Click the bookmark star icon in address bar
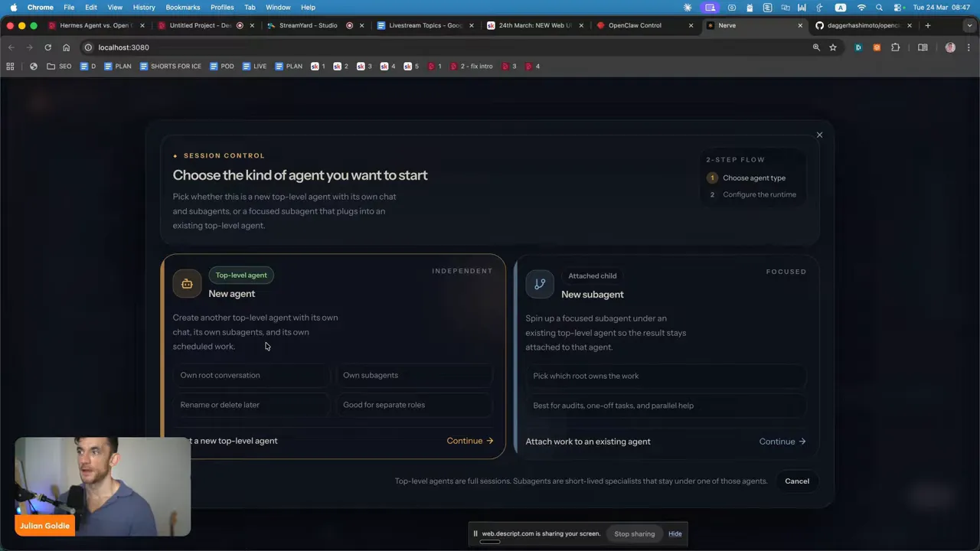The height and width of the screenshot is (551, 980). coord(833,47)
